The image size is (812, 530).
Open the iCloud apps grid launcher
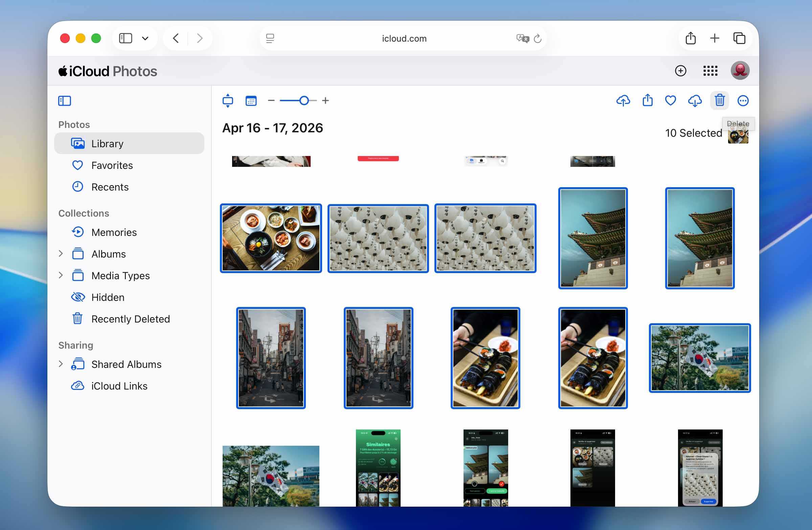[x=710, y=71]
